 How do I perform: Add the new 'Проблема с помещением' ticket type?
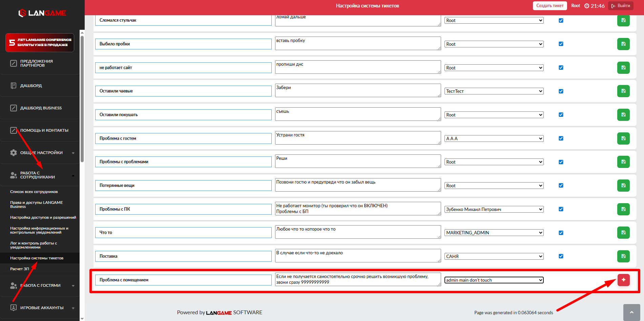pyautogui.click(x=623, y=280)
